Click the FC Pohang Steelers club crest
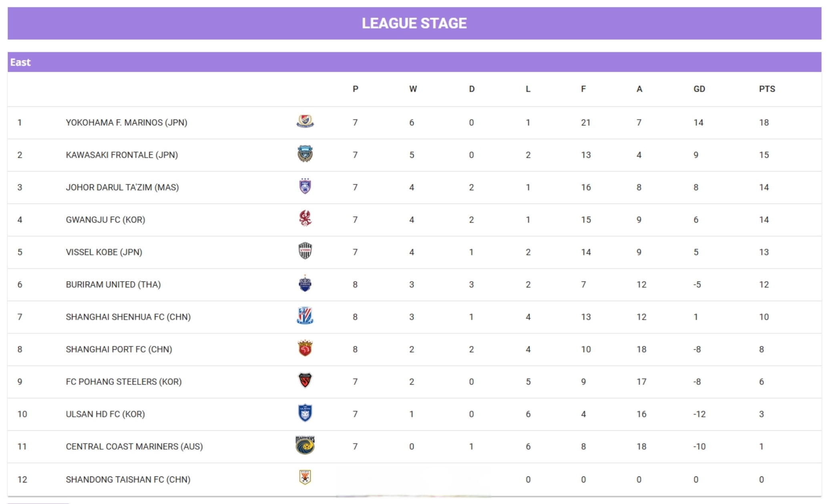Viewport: 834px width, 504px height. click(x=305, y=380)
